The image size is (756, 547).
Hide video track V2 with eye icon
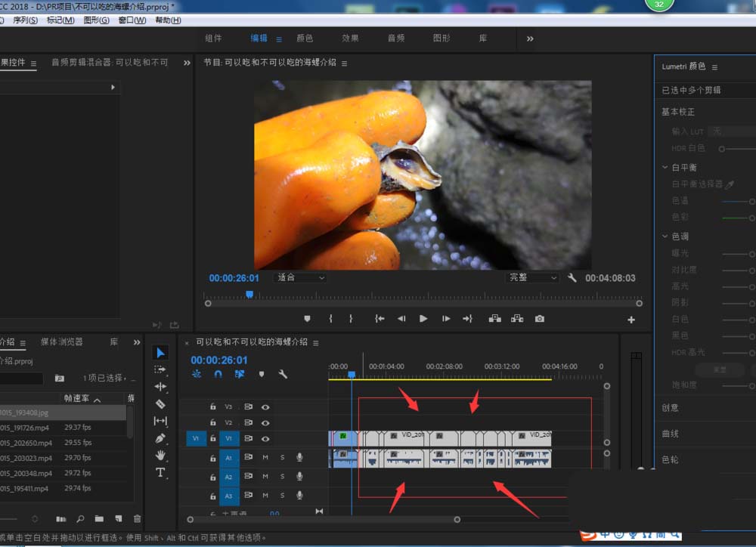click(x=265, y=423)
